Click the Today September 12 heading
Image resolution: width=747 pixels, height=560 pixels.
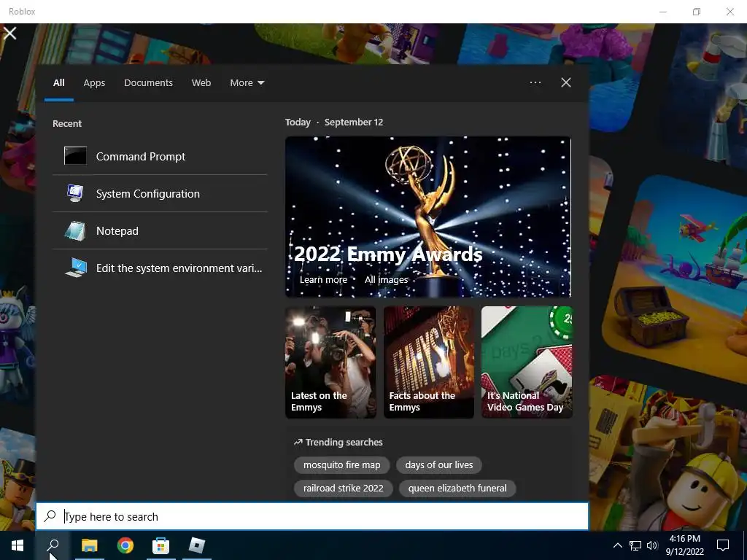point(334,122)
